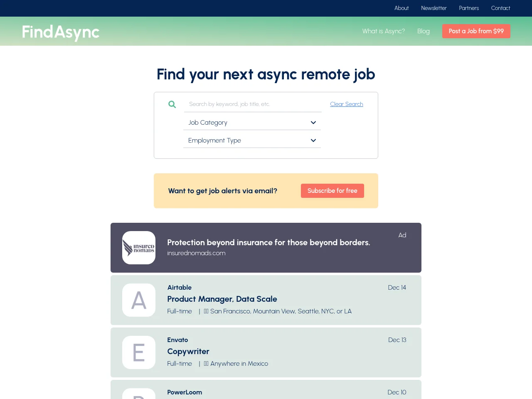Click the Airtable letter A logo

pyautogui.click(x=139, y=300)
